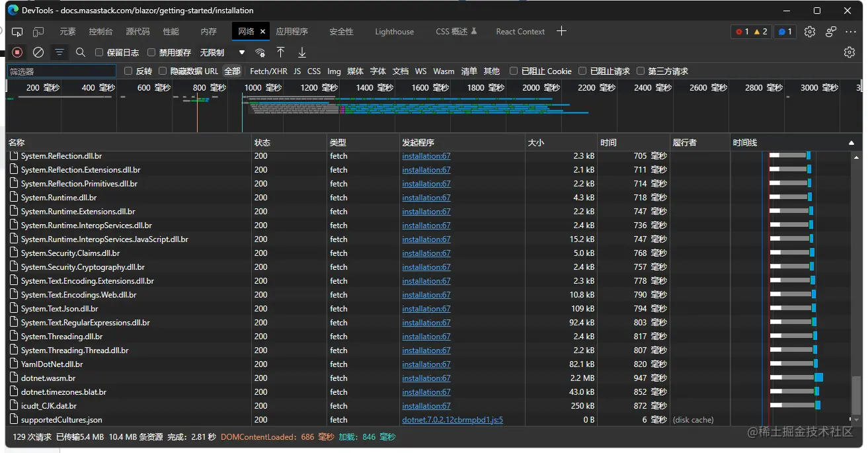Check the 隐藏数据 URL checkbox

163,71
